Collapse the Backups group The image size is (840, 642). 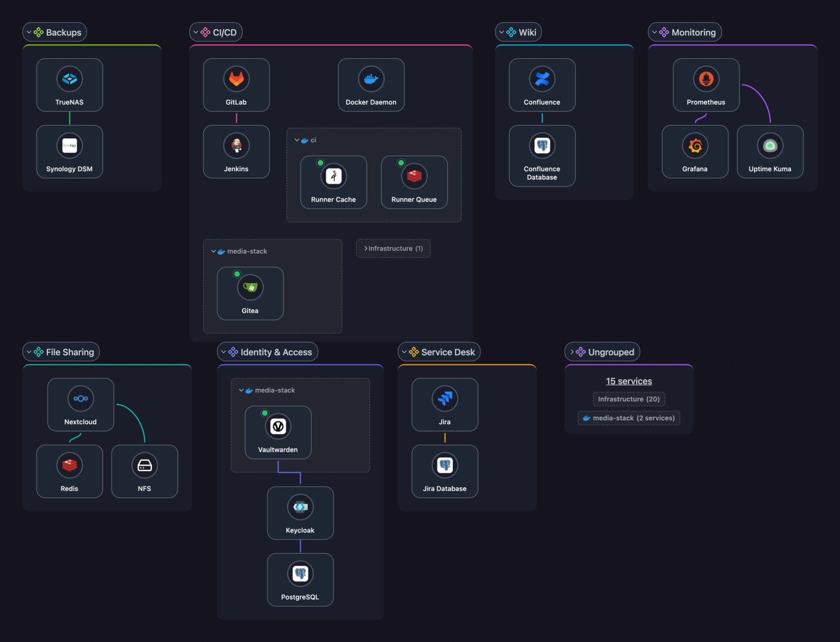tap(29, 32)
